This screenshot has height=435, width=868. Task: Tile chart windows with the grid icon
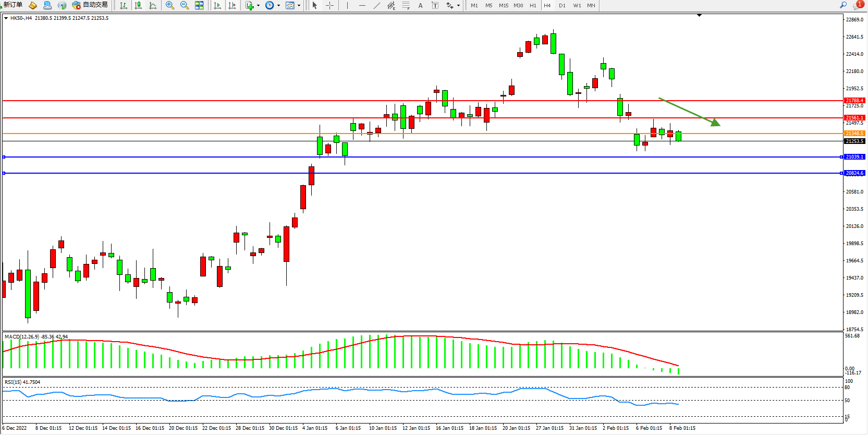(x=199, y=5)
